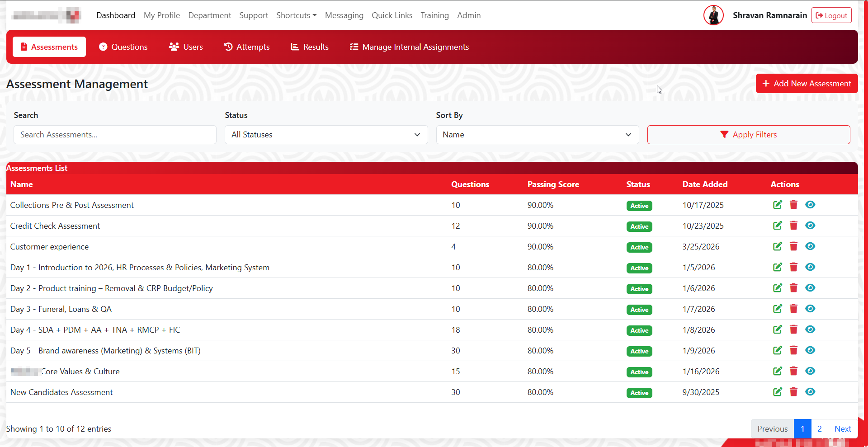Open Messaging from the navigation
This screenshot has width=868, height=447.
coord(344,15)
